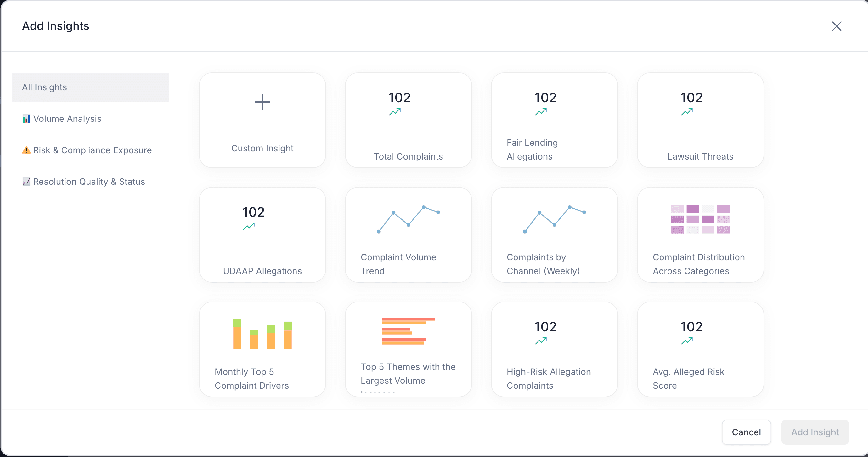This screenshot has width=868, height=457.
Task: Switch to the All Insights category
Action: point(90,87)
